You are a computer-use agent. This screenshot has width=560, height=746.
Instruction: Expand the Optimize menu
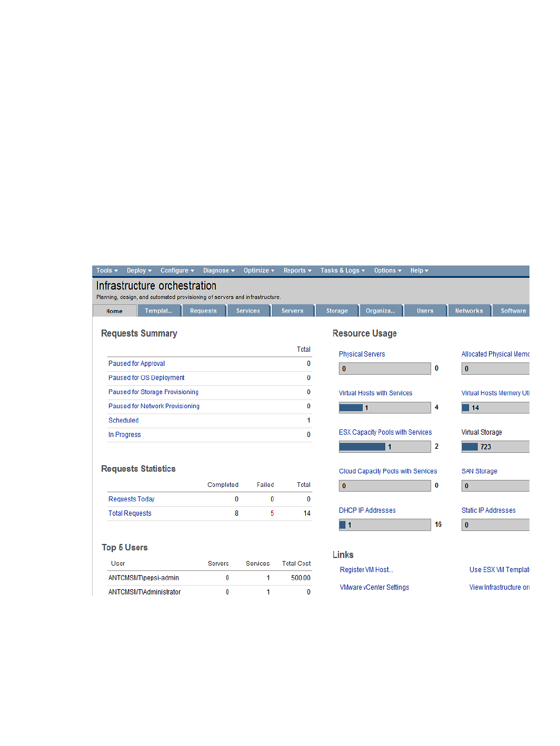tap(259, 271)
